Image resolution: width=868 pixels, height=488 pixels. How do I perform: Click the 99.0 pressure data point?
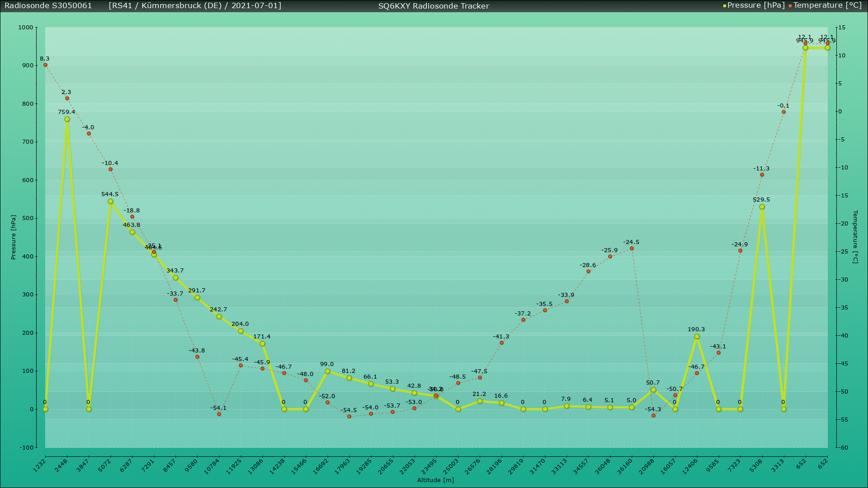[x=327, y=371]
